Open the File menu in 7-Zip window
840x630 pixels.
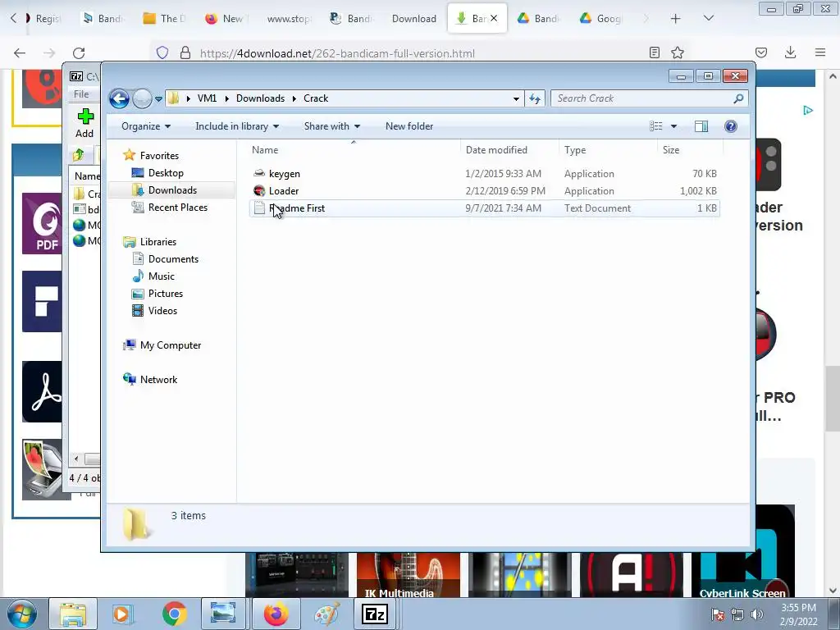[x=81, y=94]
